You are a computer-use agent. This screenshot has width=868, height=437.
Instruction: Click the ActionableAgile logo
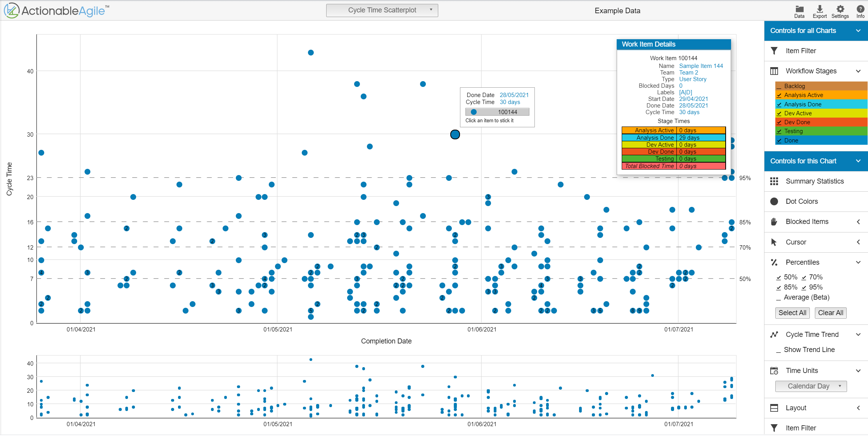tap(57, 10)
